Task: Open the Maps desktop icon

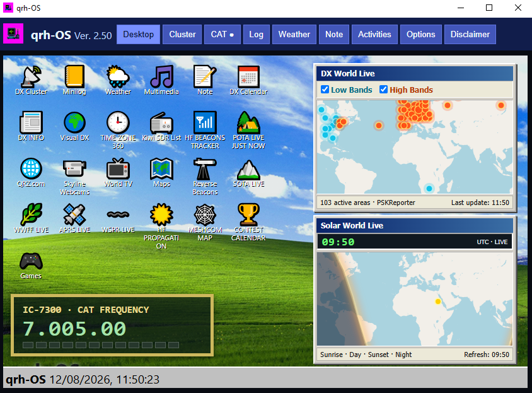Action: 161,173
